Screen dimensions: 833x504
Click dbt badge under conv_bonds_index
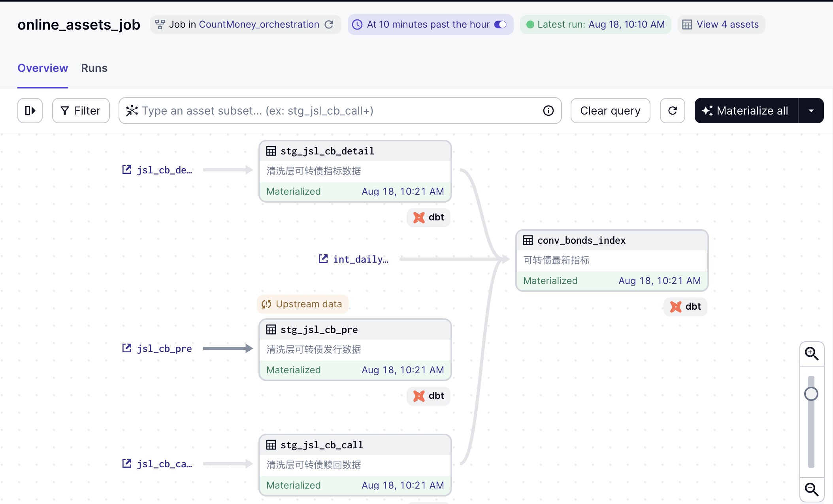point(685,307)
